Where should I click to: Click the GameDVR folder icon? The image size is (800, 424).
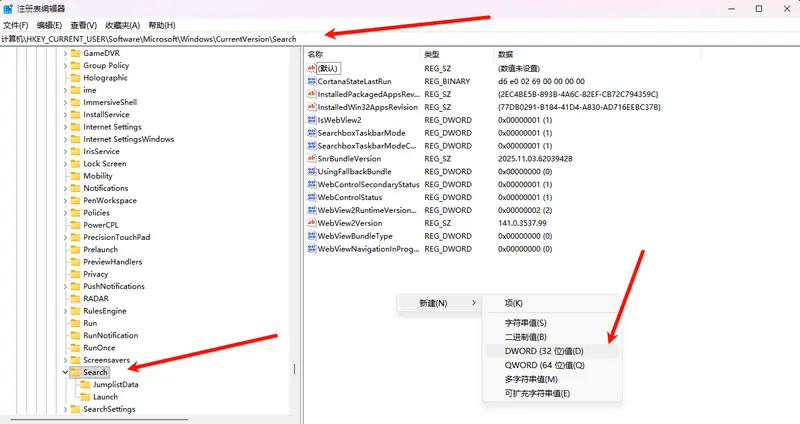pyautogui.click(x=76, y=53)
